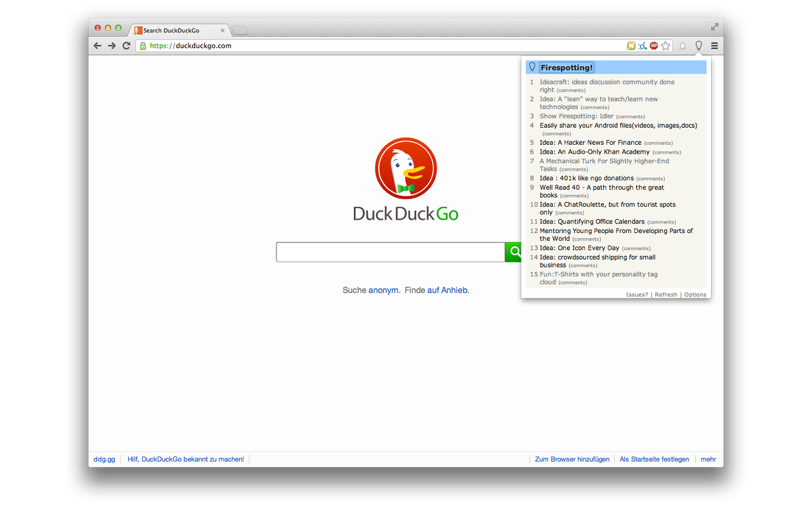Click the 'auf Anhieb' link
The width and height of the screenshot is (812, 508).
pyautogui.click(x=447, y=290)
